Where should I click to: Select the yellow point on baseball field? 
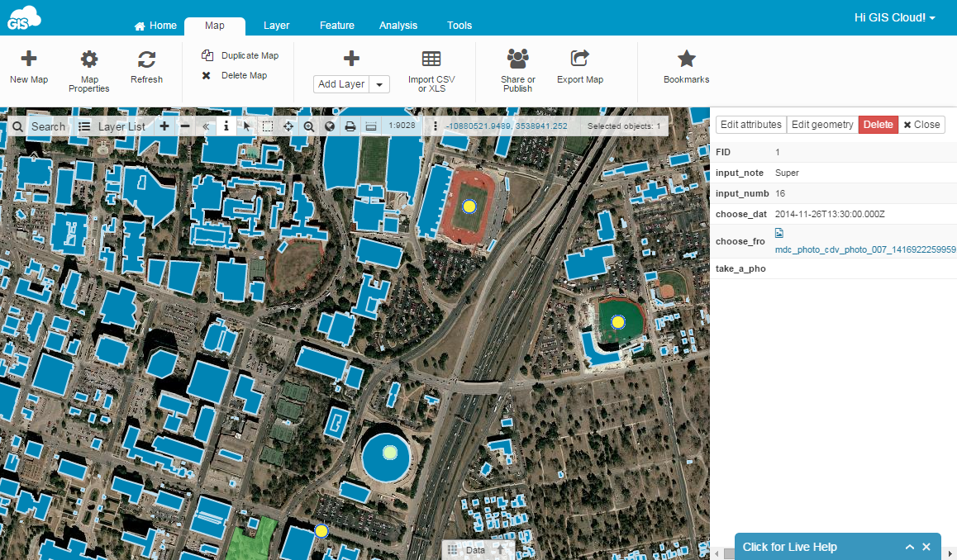(x=617, y=321)
